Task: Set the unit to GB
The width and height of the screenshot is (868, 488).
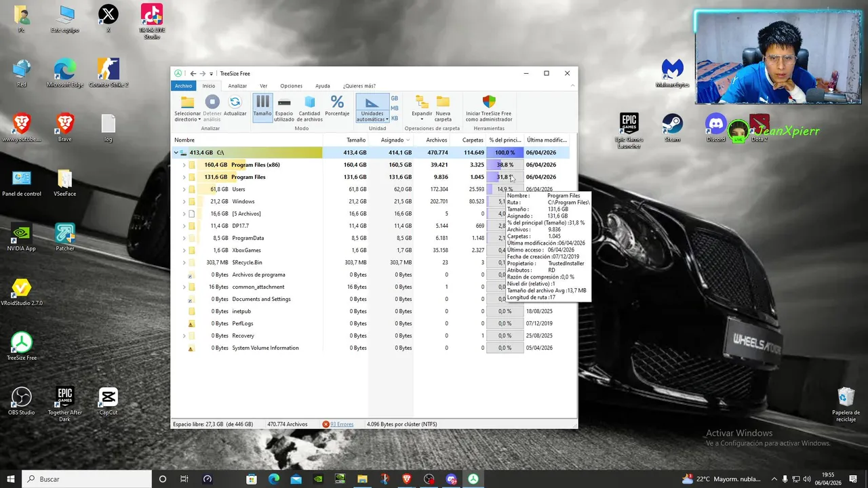Action: [395, 98]
